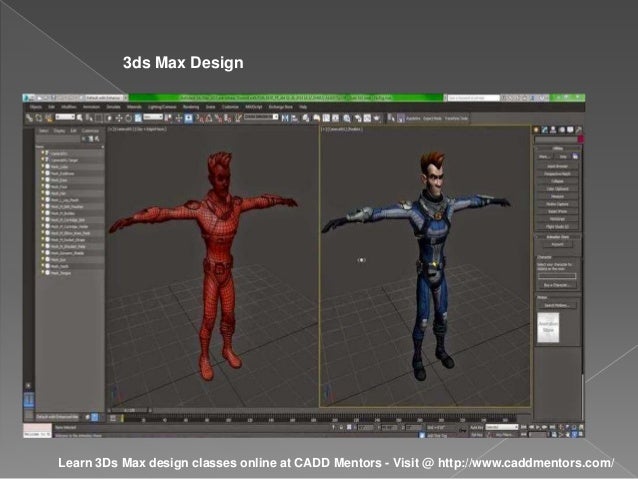Open the Material Editor
Screen dimensions: 638x479
point(347,118)
